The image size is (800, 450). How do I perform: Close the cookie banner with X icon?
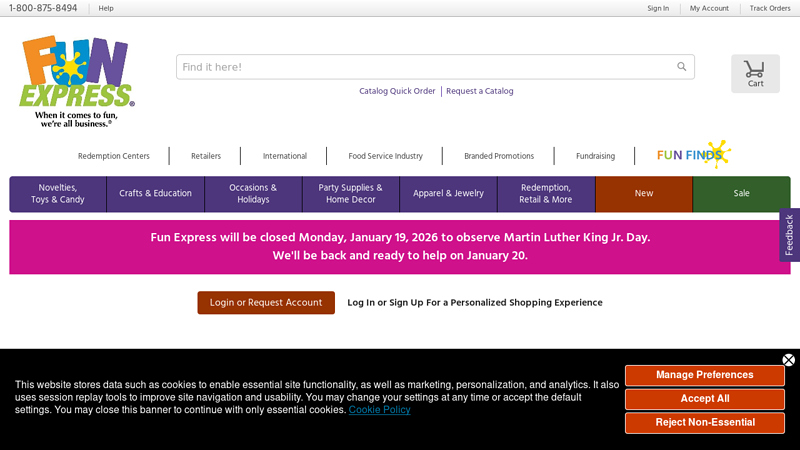pyautogui.click(x=788, y=360)
